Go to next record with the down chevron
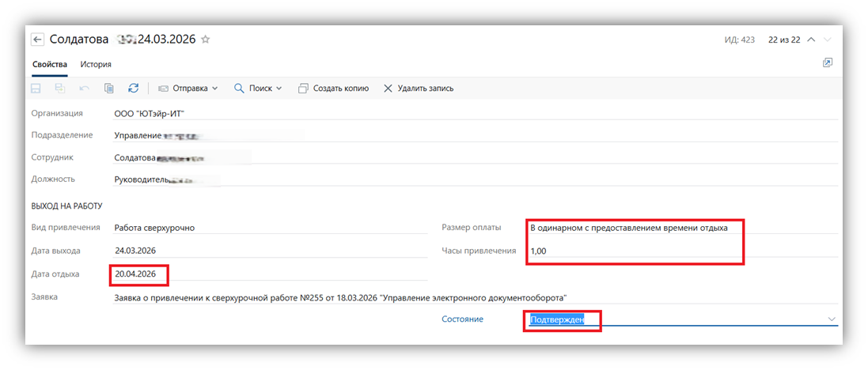This screenshot has width=868, height=370. 828,40
